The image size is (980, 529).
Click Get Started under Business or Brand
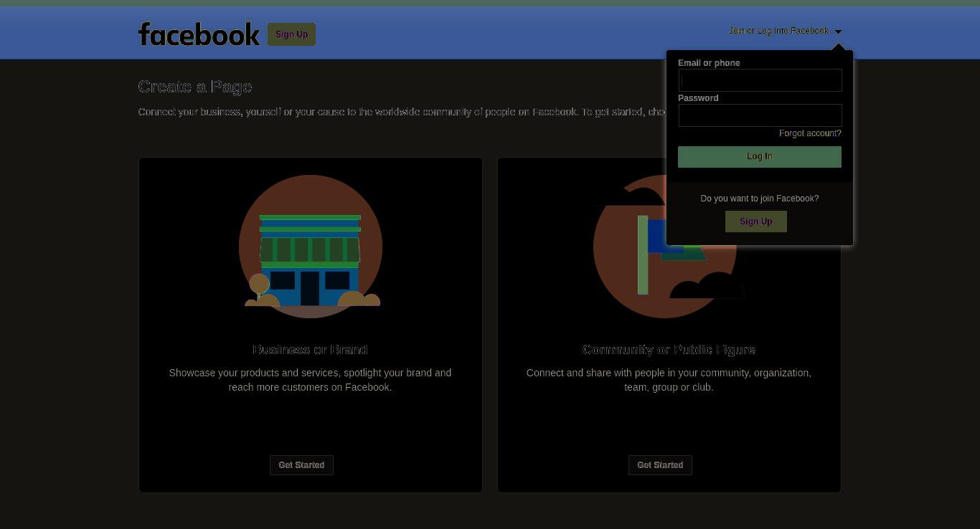pos(301,465)
